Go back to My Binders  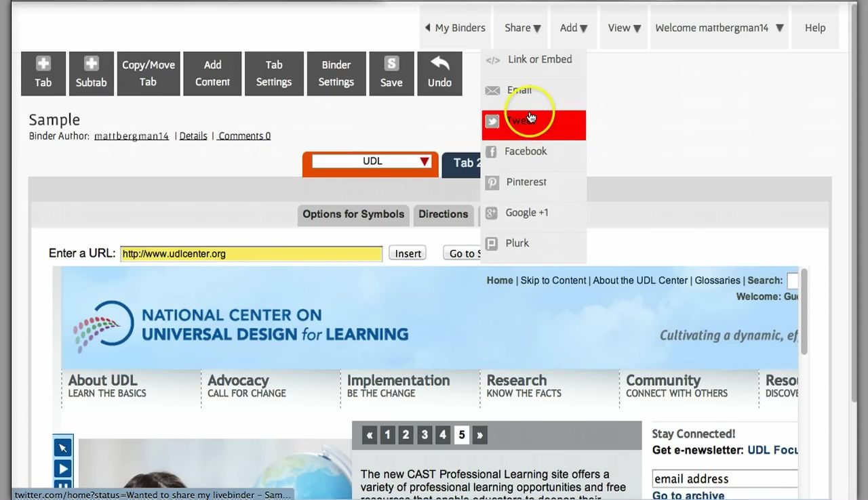(455, 28)
